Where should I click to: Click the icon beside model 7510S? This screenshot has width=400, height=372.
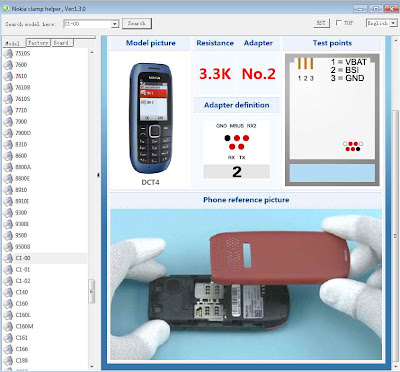pyautogui.click(x=8, y=53)
